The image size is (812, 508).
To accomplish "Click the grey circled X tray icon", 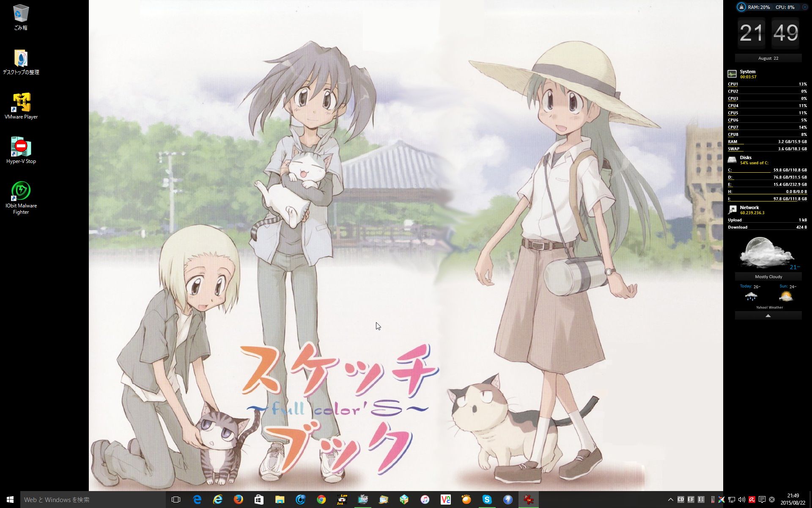I will [772, 500].
